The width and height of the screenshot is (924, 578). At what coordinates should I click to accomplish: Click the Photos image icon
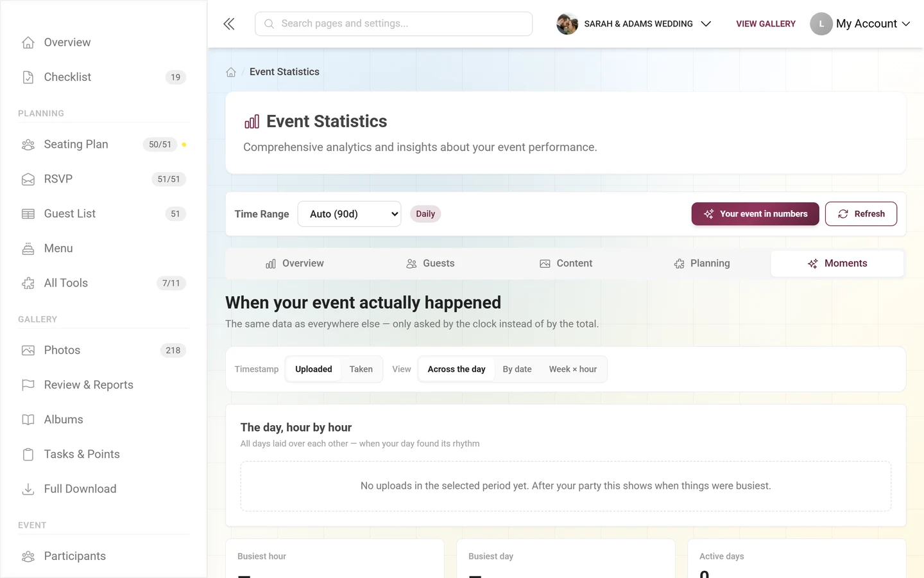point(28,351)
